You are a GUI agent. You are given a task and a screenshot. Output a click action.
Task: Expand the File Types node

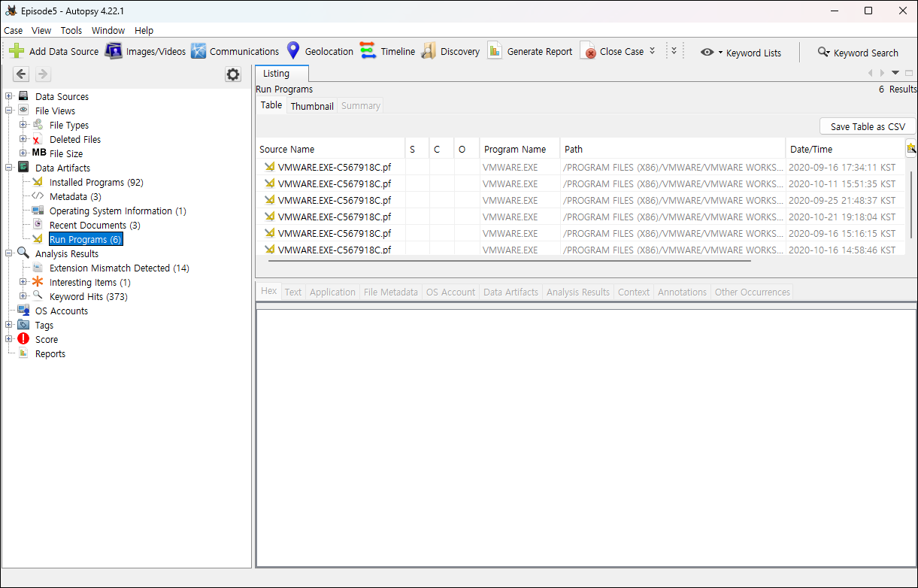[23, 125]
